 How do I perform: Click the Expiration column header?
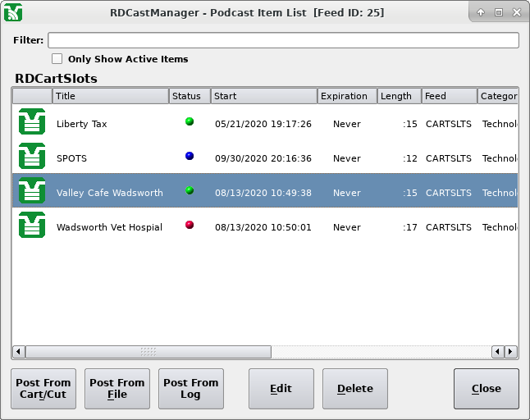click(x=347, y=96)
